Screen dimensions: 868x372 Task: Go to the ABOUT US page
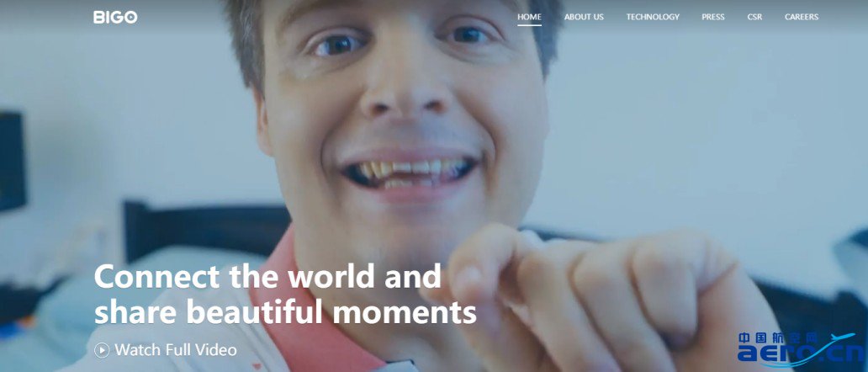coord(584,17)
